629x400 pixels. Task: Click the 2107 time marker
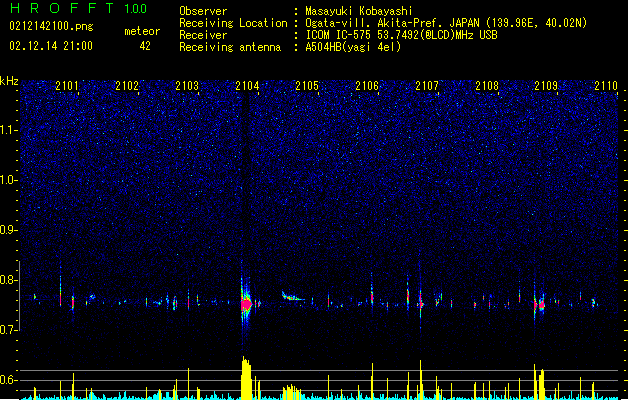[x=427, y=85]
